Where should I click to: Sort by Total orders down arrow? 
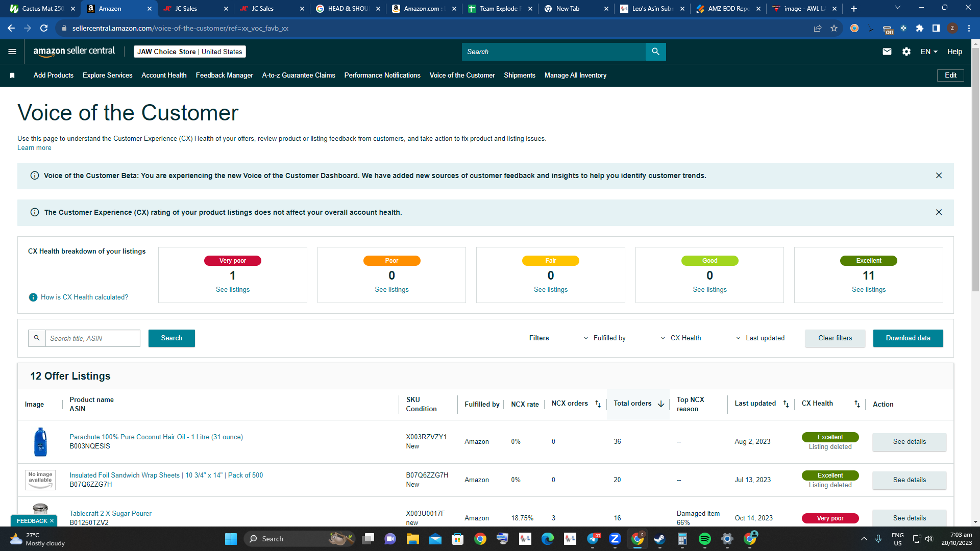pos(661,404)
